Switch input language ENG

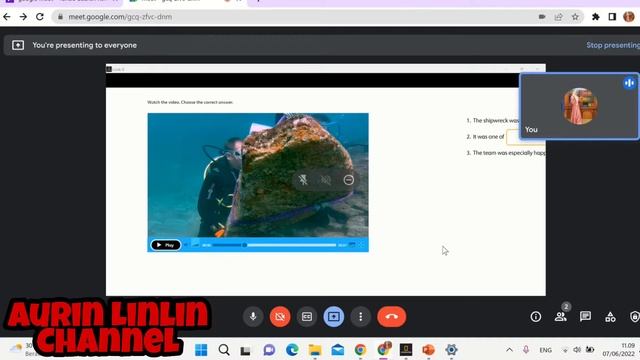[x=546, y=350]
